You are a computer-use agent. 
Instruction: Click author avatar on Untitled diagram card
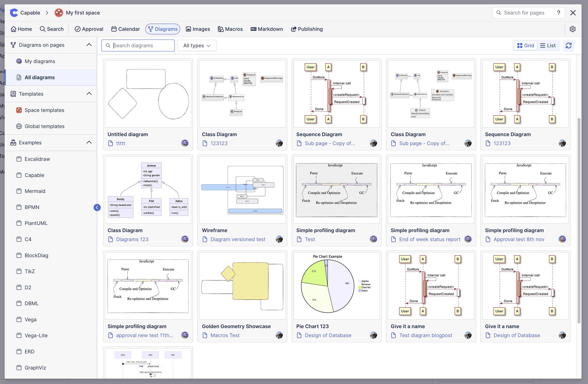(x=184, y=143)
